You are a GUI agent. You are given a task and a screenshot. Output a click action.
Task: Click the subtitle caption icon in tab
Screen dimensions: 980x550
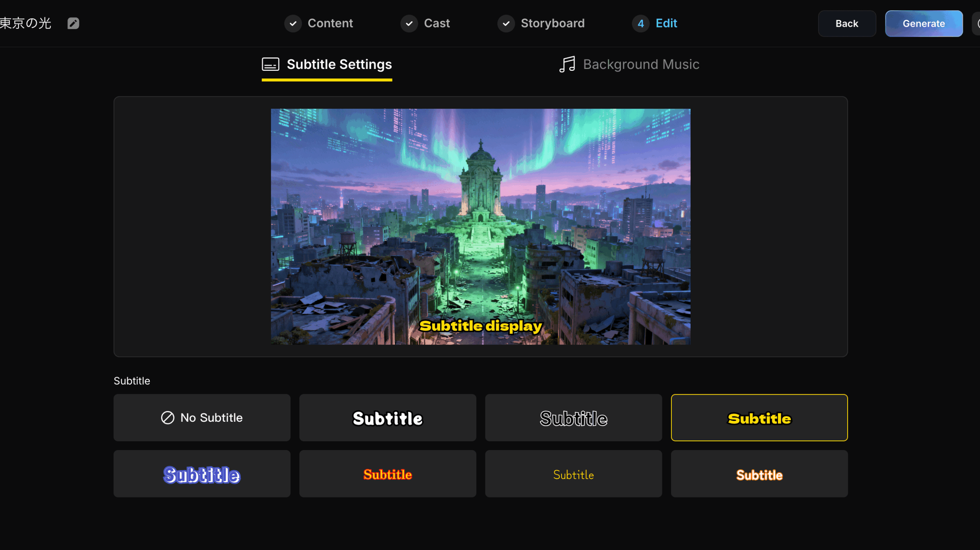point(270,64)
